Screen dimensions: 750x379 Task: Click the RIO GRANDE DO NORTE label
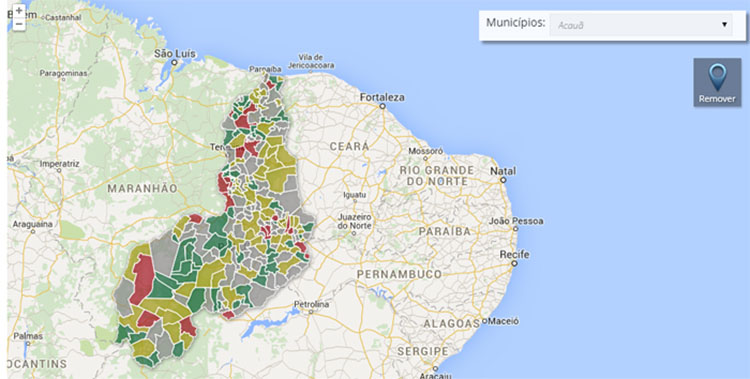point(437,176)
